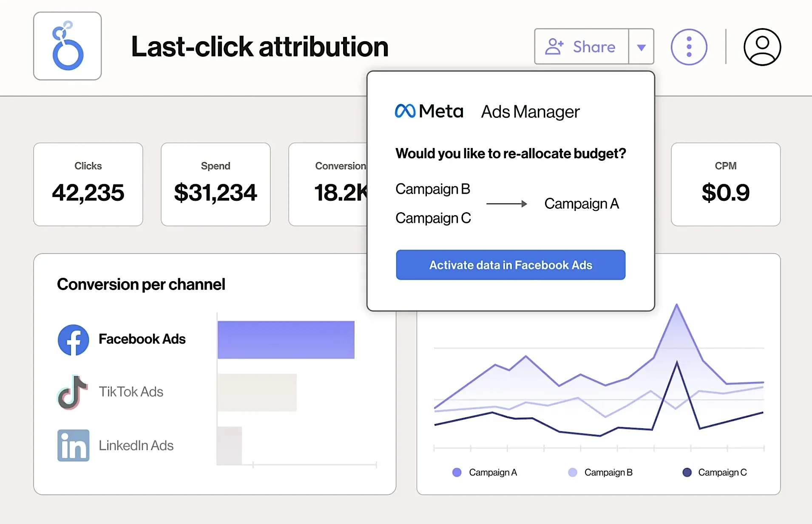Click the Looker Studio logo icon
Image resolution: width=812 pixels, height=524 pixels.
67,46
